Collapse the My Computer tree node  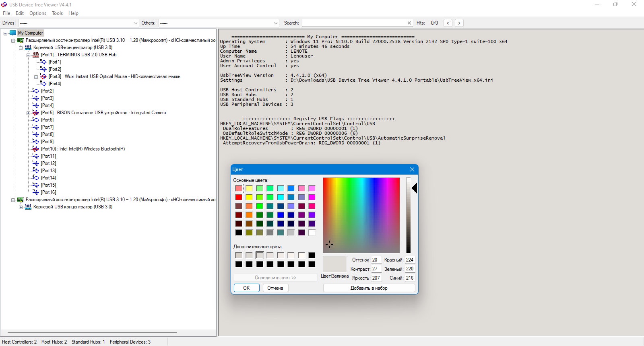pyautogui.click(x=5, y=33)
